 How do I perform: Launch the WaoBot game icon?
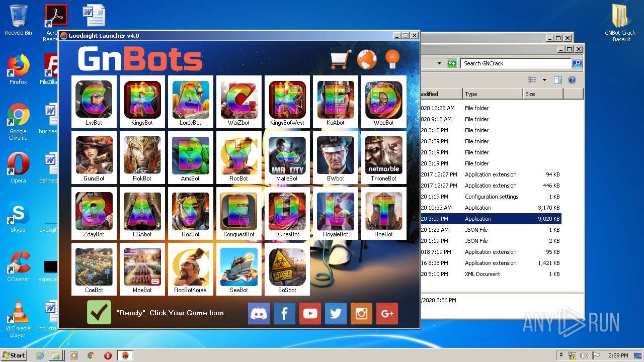click(x=384, y=102)
